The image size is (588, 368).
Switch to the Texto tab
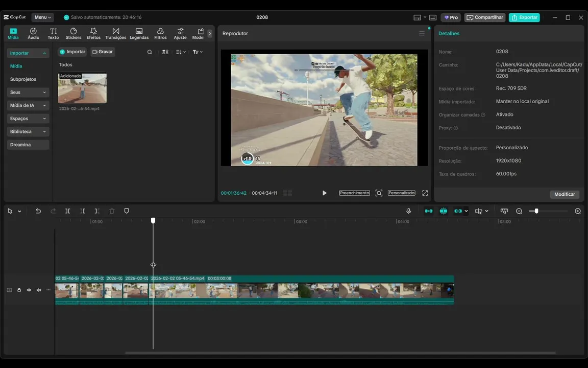(x=53, y=34)
